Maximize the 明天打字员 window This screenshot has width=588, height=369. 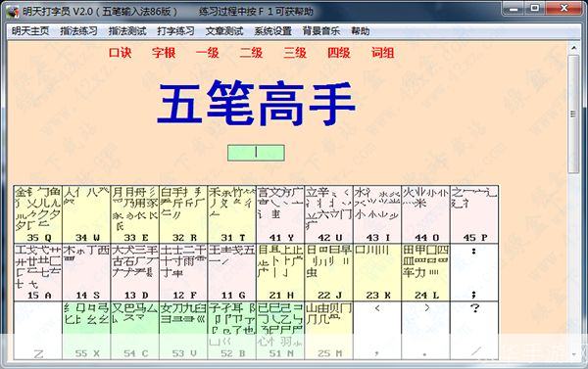point(535,8)
